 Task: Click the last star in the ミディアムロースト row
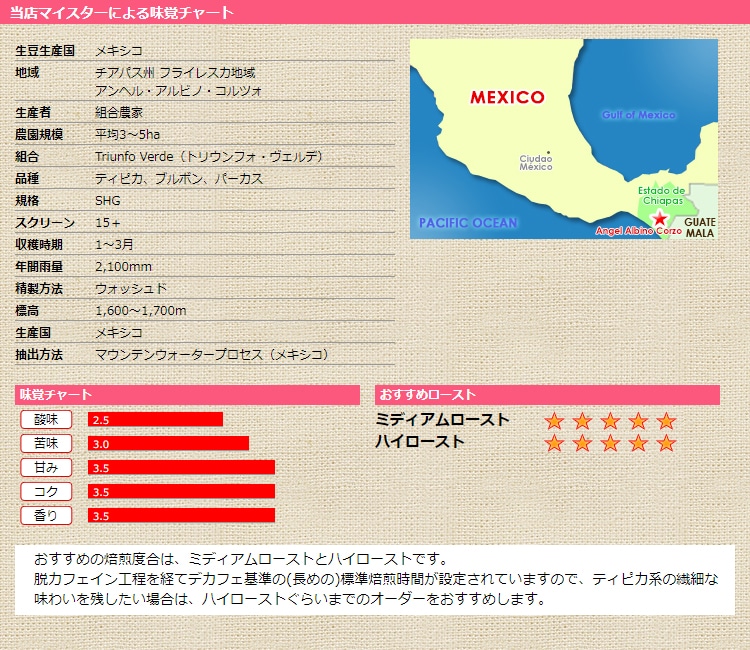667,421
